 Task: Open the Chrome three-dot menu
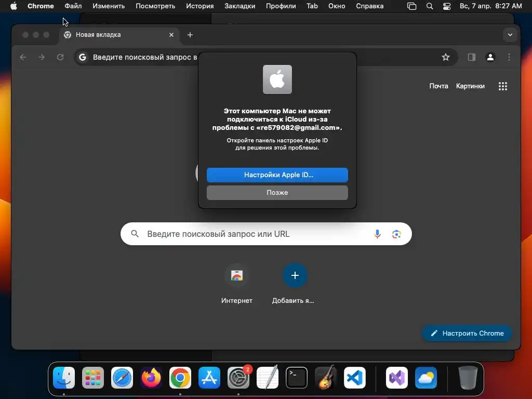(509, 57)
